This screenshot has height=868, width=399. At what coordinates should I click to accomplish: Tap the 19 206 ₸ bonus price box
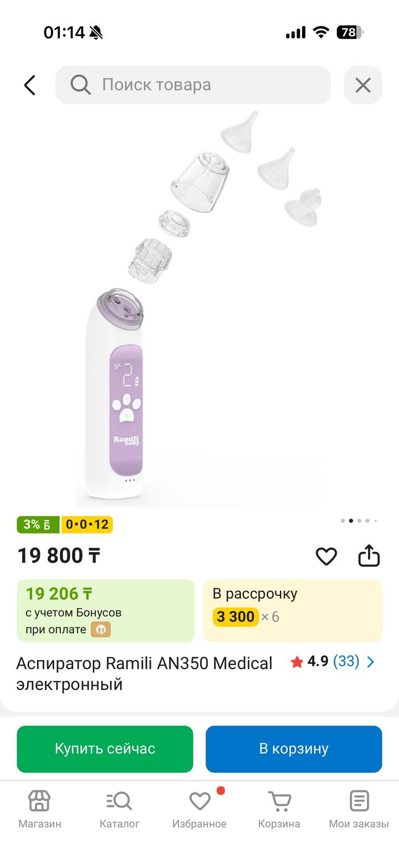point(105,610)
